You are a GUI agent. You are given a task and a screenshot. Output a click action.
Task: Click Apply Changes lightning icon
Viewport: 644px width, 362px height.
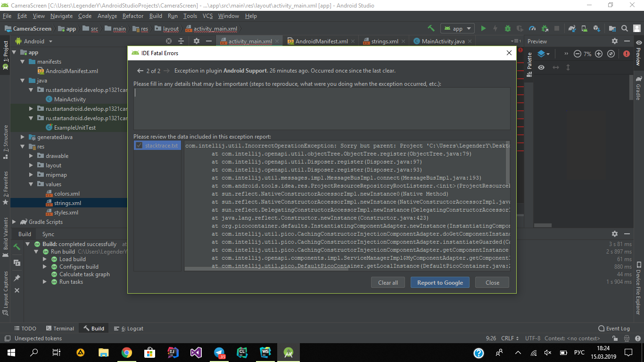coord(495,28)
